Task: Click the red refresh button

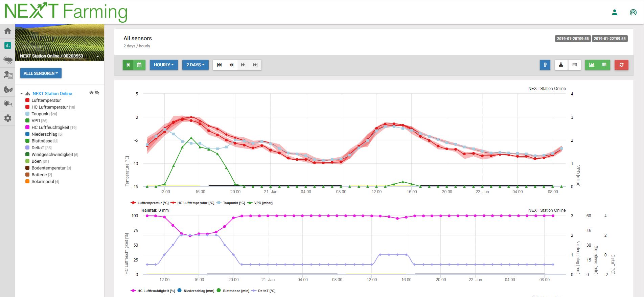Action: pos(621,65)
